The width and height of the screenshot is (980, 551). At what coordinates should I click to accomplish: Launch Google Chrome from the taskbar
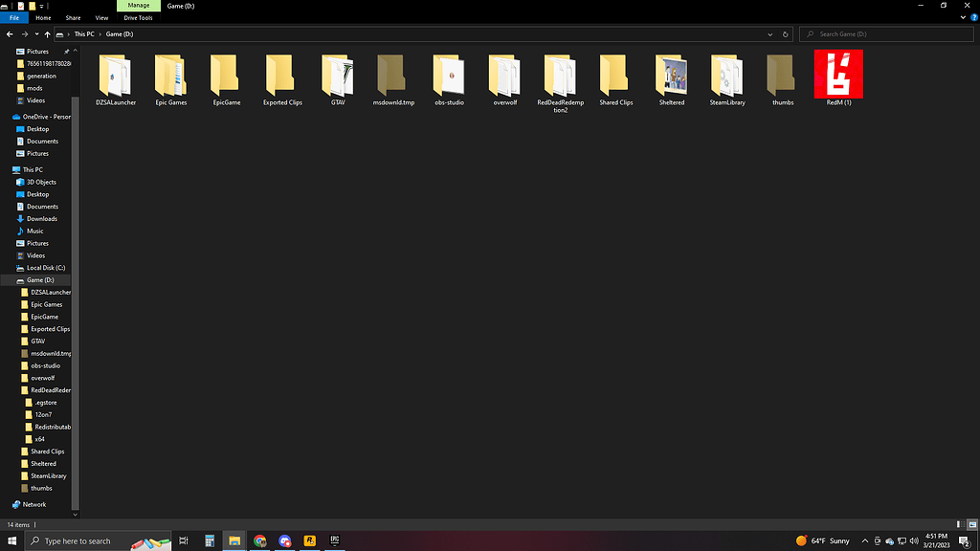pyautogui.click(x=259, y=540)
